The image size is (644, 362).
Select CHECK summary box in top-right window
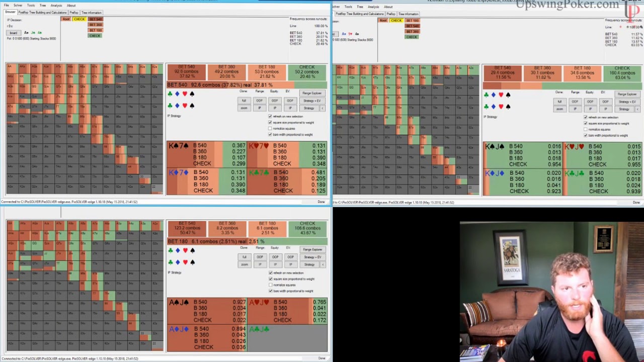(x=622, y=73)
